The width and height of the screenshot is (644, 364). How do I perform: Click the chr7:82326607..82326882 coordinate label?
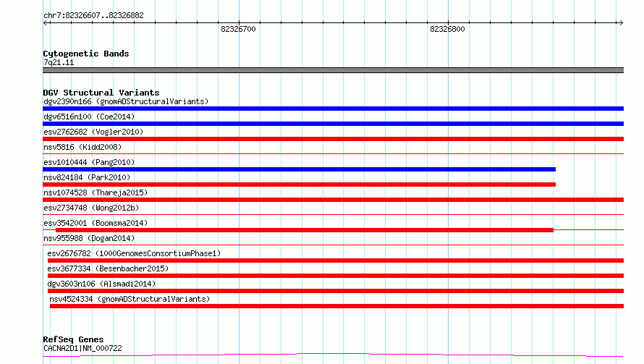click(93, 15)
